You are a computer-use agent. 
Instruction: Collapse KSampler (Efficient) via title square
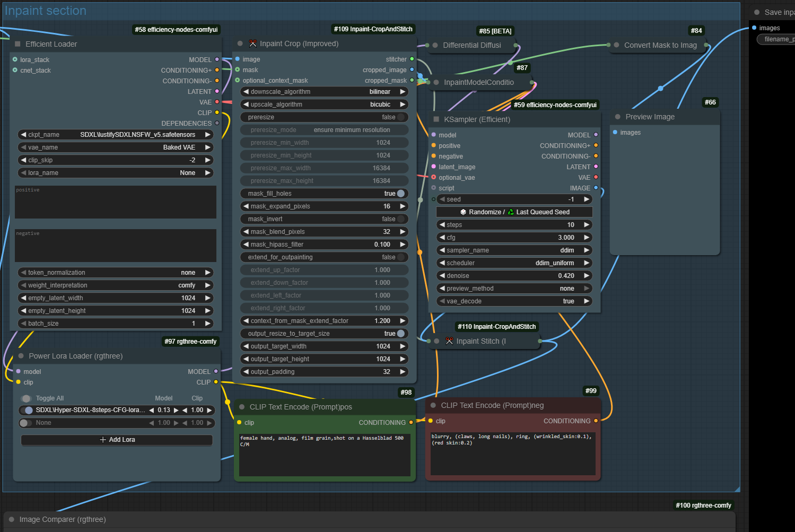tap(436, 119)
